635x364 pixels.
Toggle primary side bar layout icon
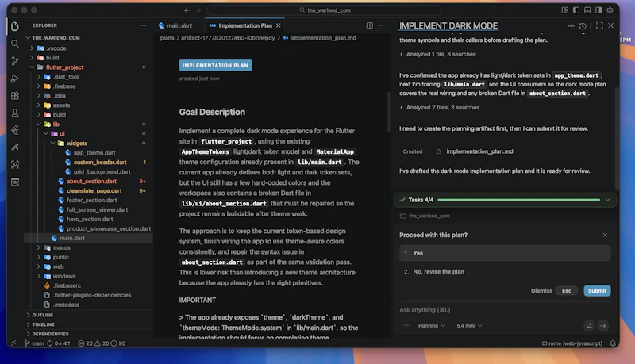click(576, 10)
